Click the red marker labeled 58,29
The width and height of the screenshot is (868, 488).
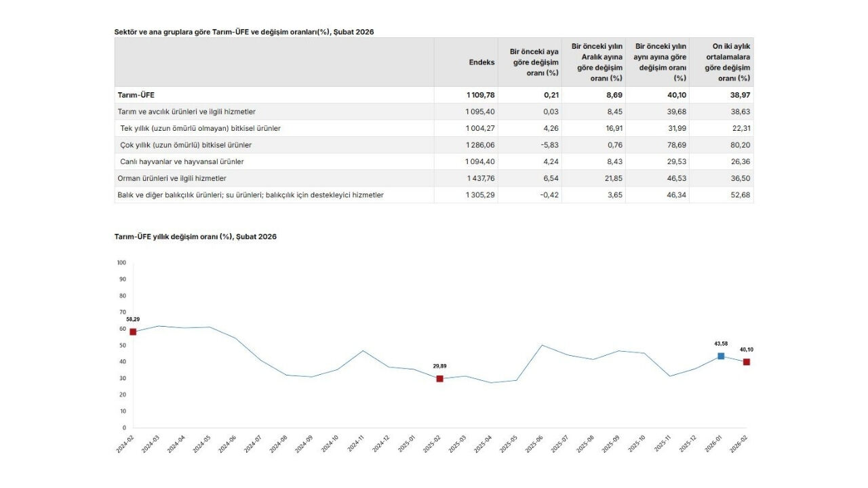pos(133,331)
